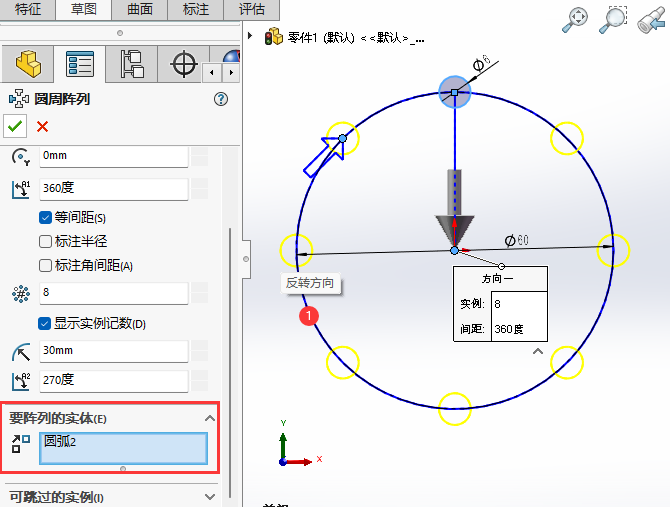Click the 方向一 callout title
Image resolution: width=670 pixels, height=507 pixels.
click(498, 279)
